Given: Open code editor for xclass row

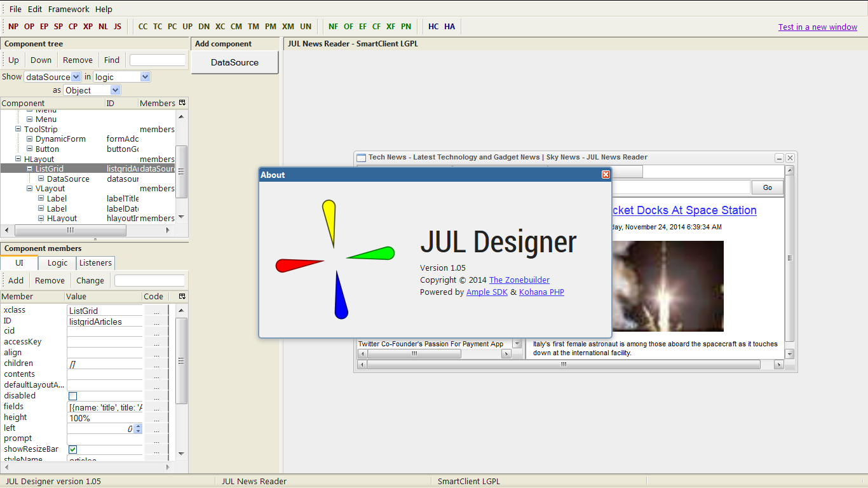Looking at the screenshot, I should [x=156, y=311].
